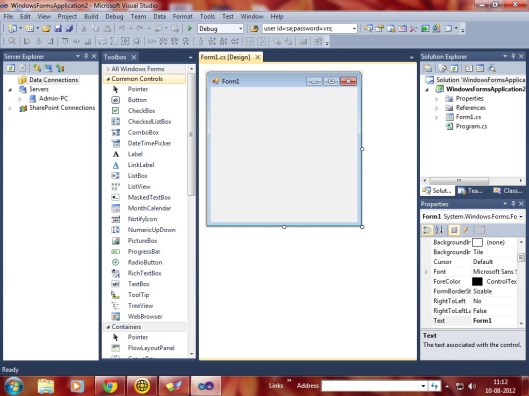Click the Save All icon in the toolbar

[69, 29]
